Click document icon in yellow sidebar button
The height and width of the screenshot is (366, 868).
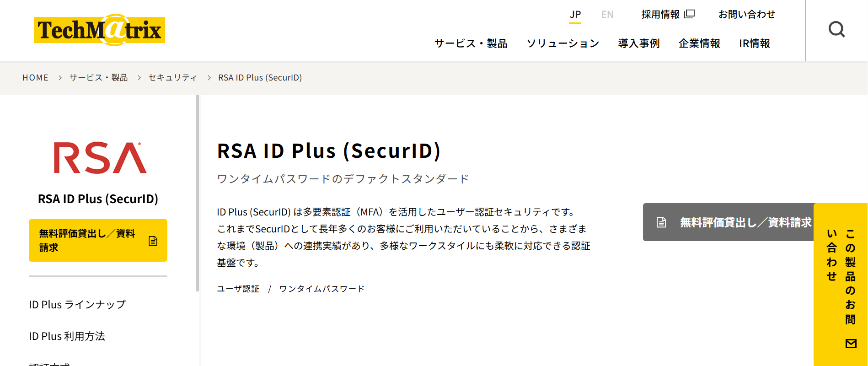pyautogui.click(x=153, y=241)
